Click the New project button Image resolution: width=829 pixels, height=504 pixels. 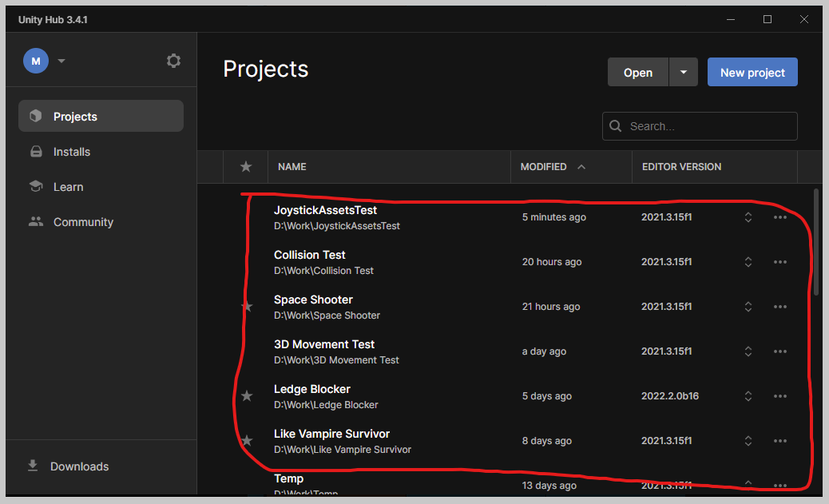click(752, 73)
